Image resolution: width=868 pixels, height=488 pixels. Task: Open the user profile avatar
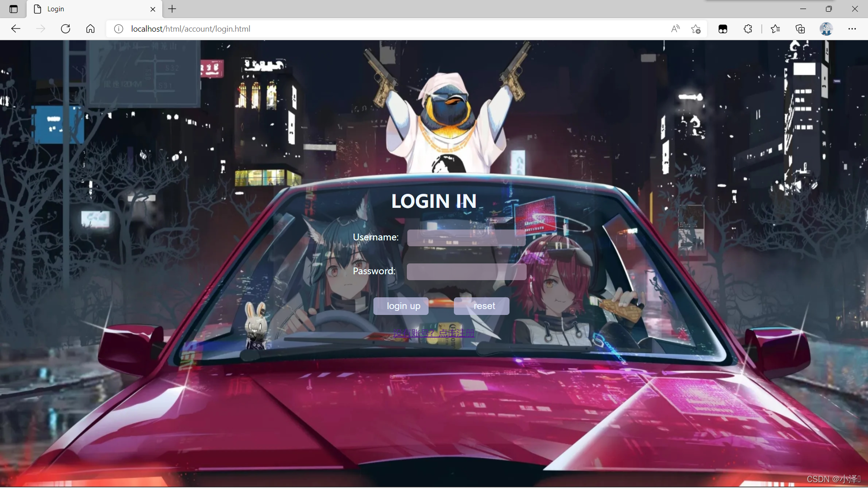coord(826,29)
